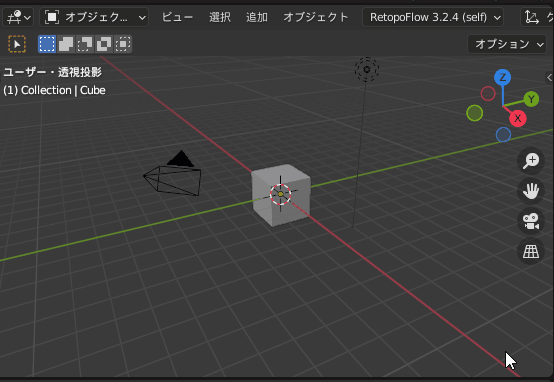Image resolution: width=554 pixels, height=382 pixels.
Task: Choose the invert selection mode icon
Action: (x=104, y=44)
